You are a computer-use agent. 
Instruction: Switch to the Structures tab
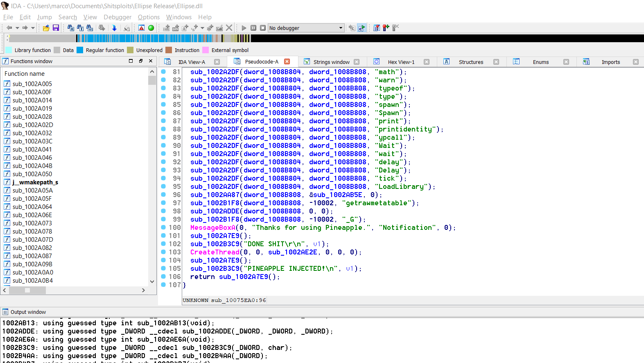point(471,62)
